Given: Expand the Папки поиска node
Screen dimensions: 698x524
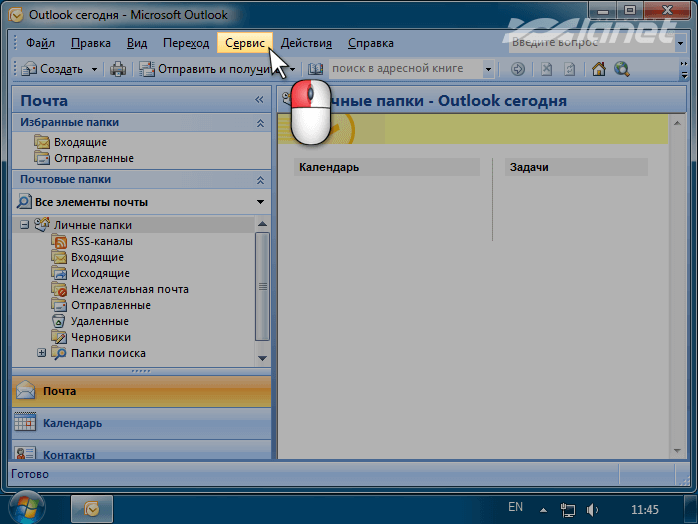Looking at the screenshot, I should (41, 353).
